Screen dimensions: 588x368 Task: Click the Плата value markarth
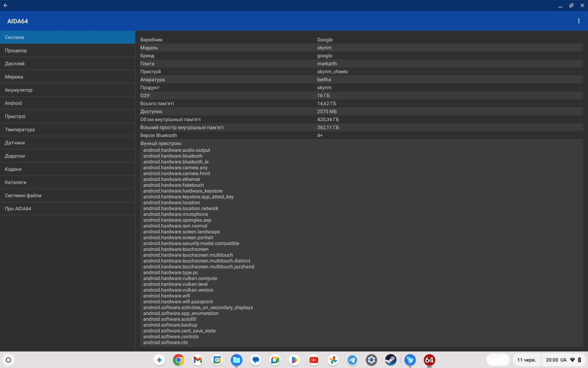[327, 63]
